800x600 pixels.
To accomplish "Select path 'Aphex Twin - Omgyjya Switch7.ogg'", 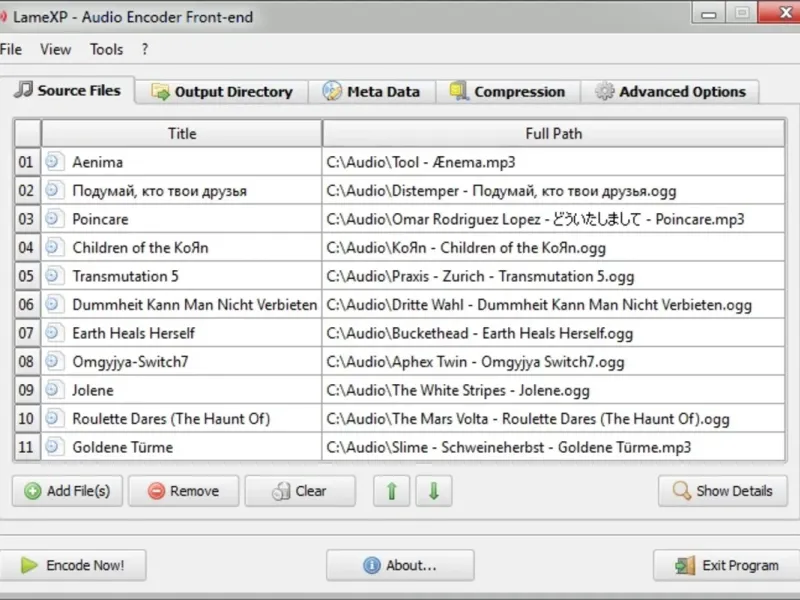I will coord(475,362).
